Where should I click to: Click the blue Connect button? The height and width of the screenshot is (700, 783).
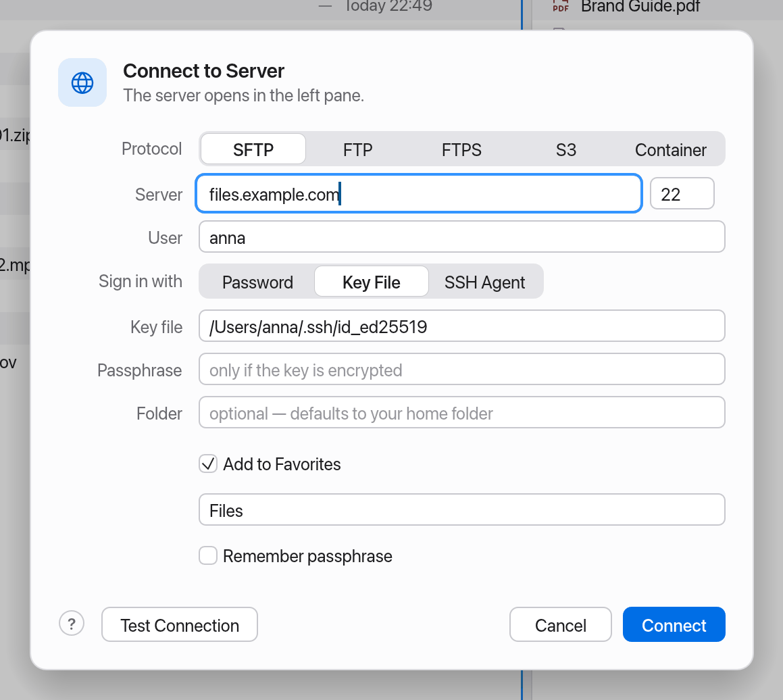pos(674,624)
